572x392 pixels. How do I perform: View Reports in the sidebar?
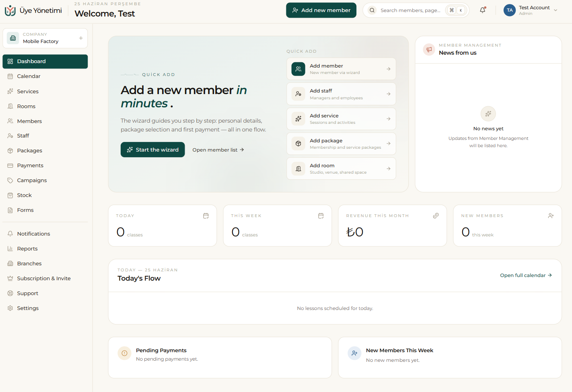point(45,249)
